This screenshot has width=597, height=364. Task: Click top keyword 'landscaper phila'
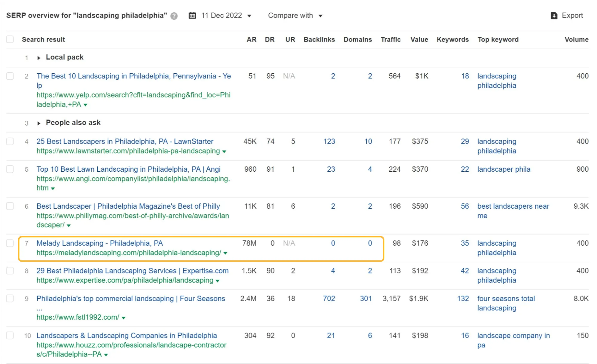(x=504, y=169)
